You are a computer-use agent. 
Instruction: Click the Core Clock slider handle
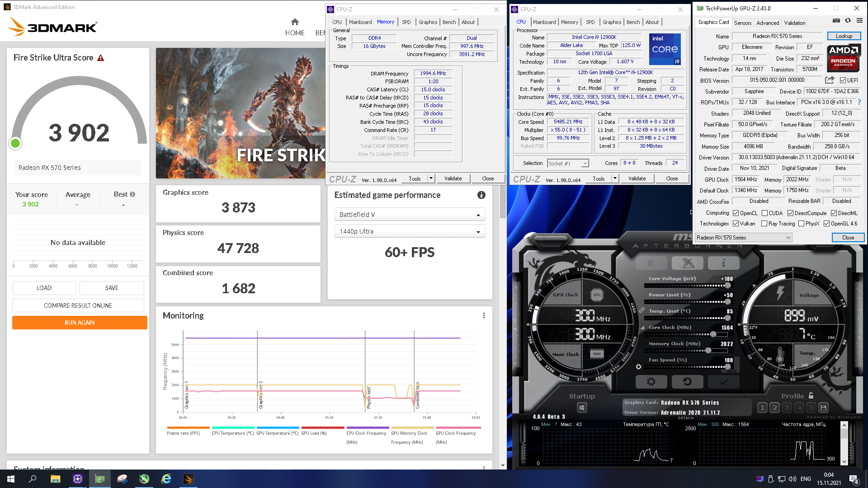pos(713,334)
